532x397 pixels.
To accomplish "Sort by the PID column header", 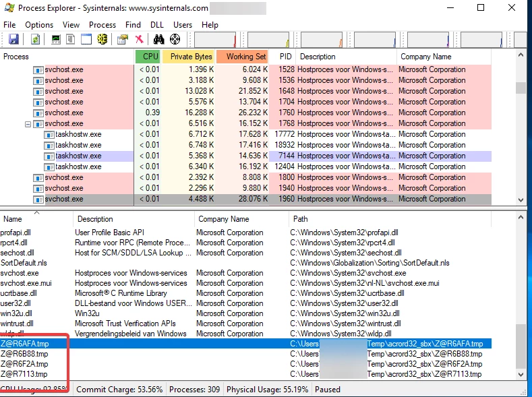I will 283,57.
